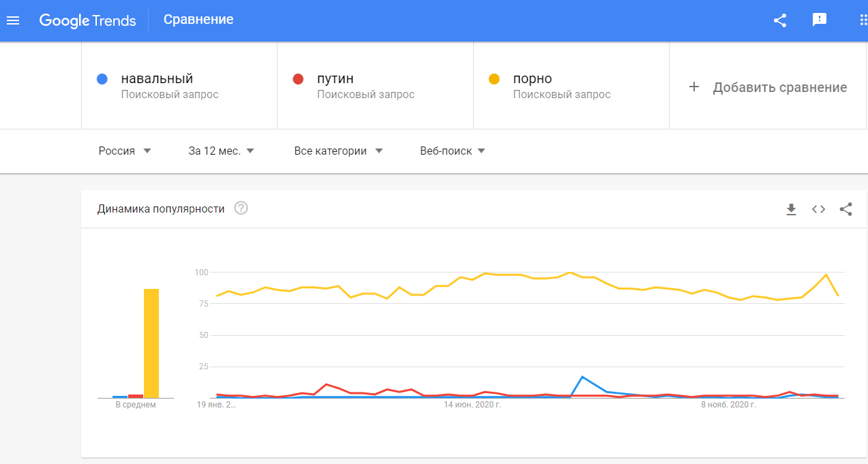The image size is (868, 464).
Task: Open help for Динамика популярности
Action: click(x=241, y=208)
